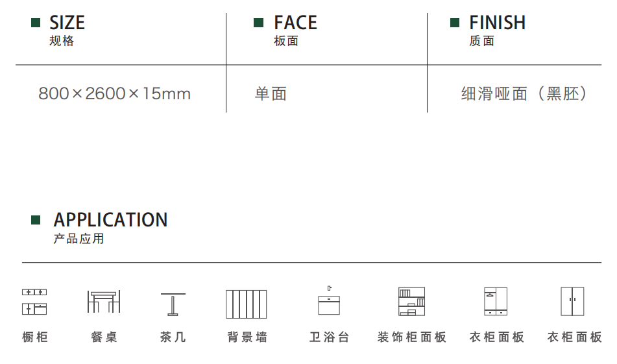Click the coffee table icon above 茶几
Viewport: 617px width, 364px height.
(173, 304)
